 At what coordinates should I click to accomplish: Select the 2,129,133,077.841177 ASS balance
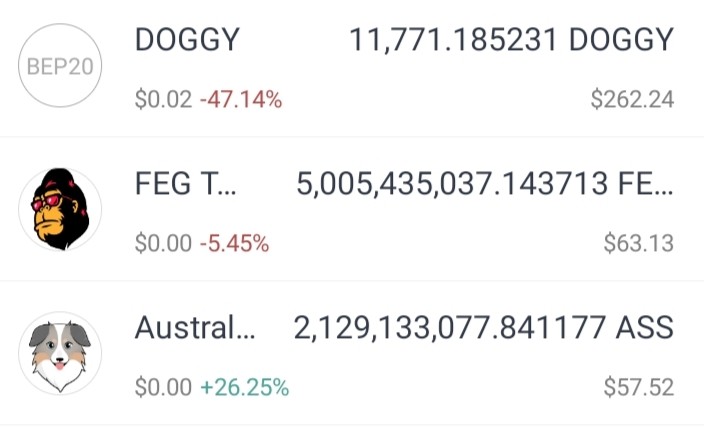484,327
